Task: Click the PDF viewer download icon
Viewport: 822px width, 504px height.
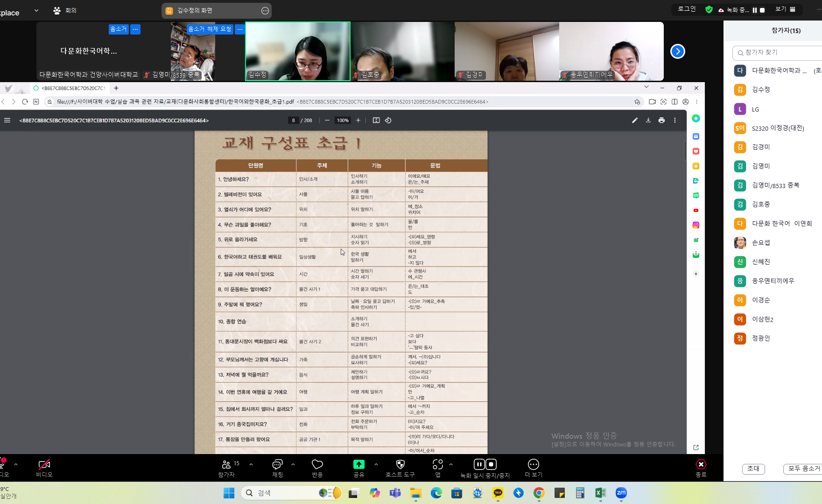Action: (648, 120)
